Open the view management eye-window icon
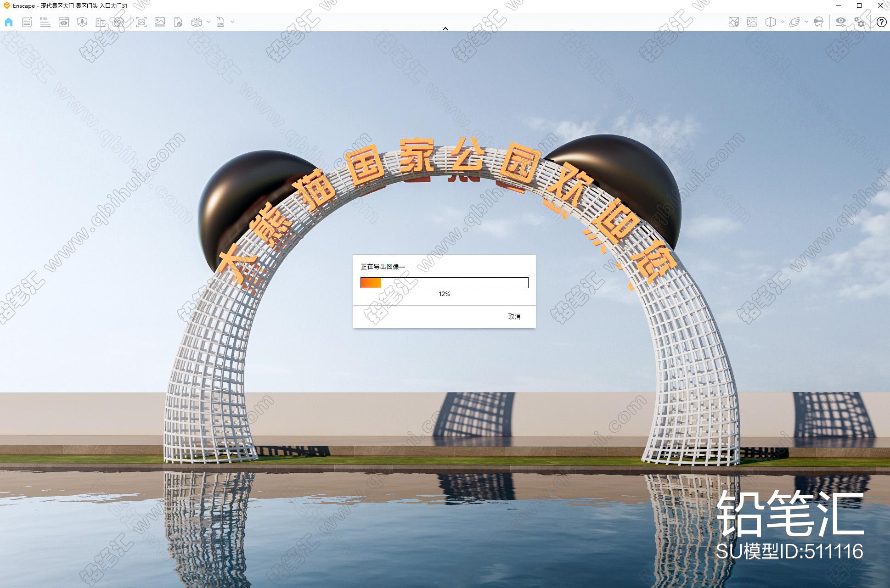The image size is (890, 588). click(x=64, y=22)
